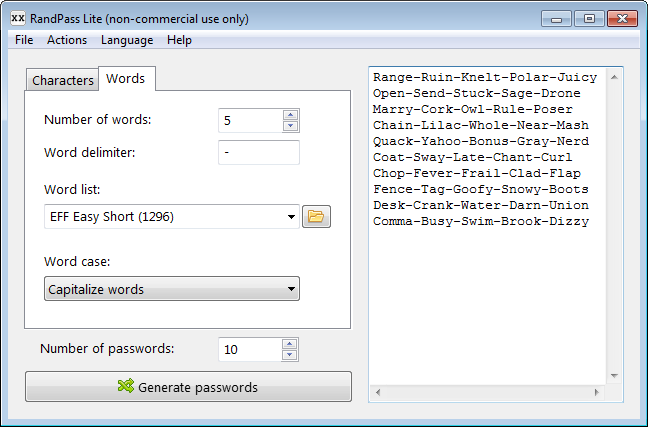The image size is (648, 427).
Task: Open the Language menu
Action: [x=127, y=40]
